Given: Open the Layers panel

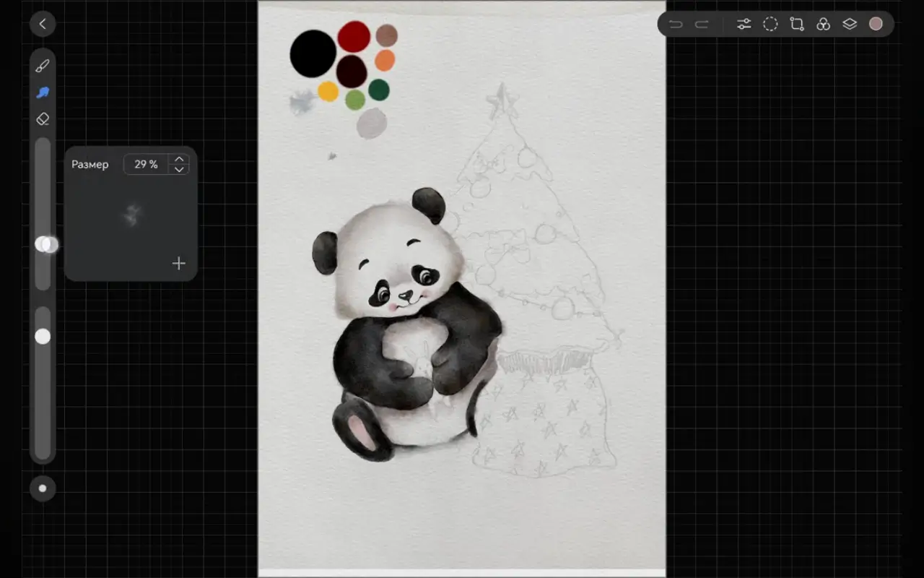Looking at the screenshot, I should click(850, 24).
